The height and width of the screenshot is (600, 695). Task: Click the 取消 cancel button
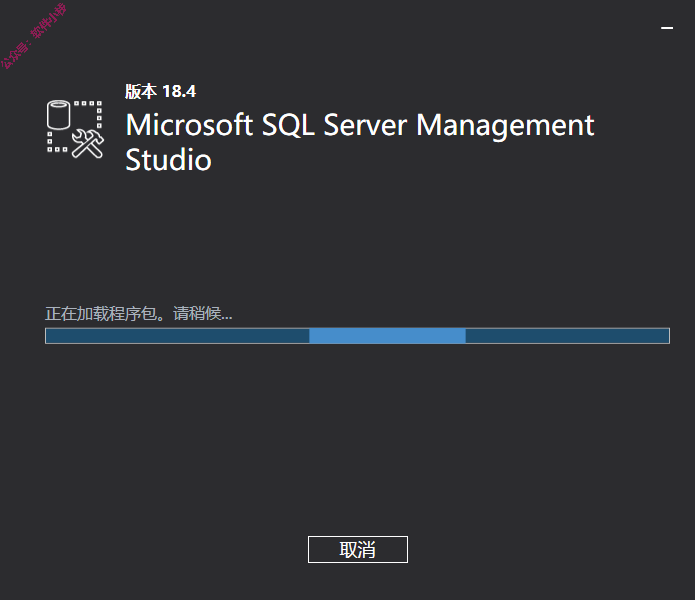358,549
